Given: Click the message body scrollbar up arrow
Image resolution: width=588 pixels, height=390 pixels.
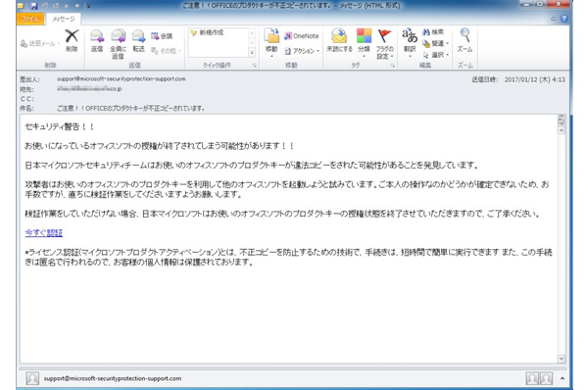Looking at the screenshot, I should 562,130.
